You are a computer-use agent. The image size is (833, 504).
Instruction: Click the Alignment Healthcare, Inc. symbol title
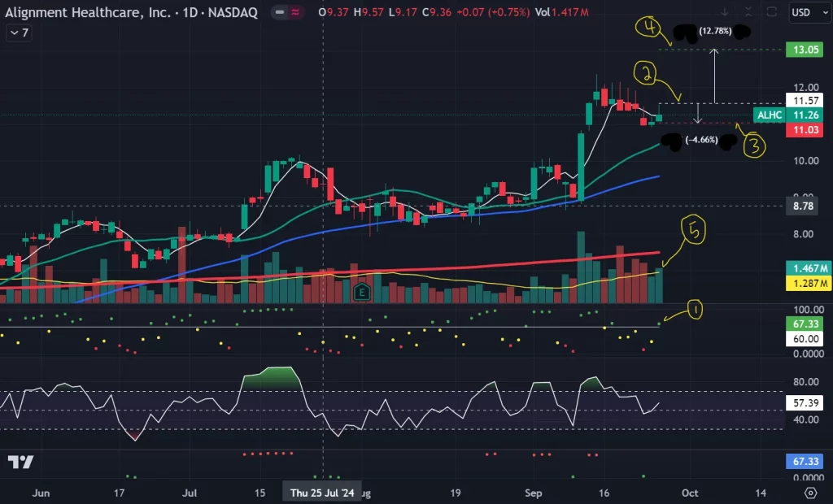pyautogui.click(x=131, y=12)
